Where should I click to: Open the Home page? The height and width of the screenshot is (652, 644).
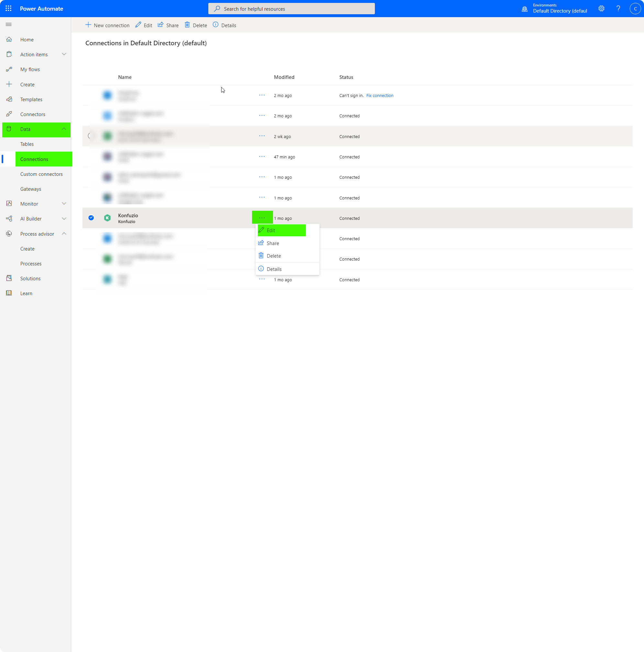point(27,40)
